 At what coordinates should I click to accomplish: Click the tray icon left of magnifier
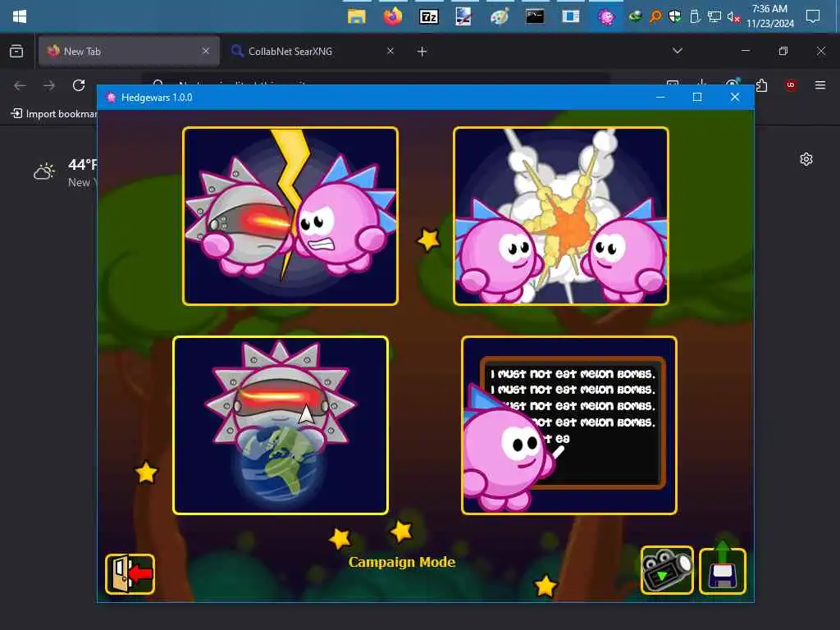pos(636,16)
